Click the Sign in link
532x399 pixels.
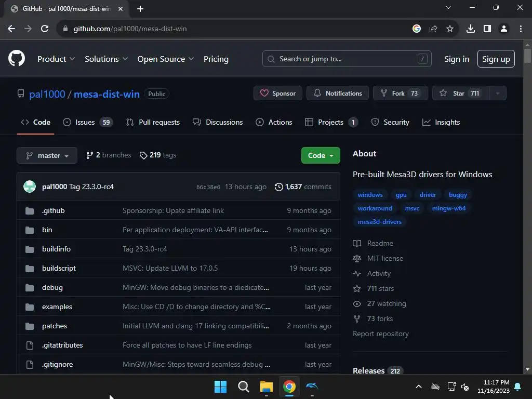(457, 59)
